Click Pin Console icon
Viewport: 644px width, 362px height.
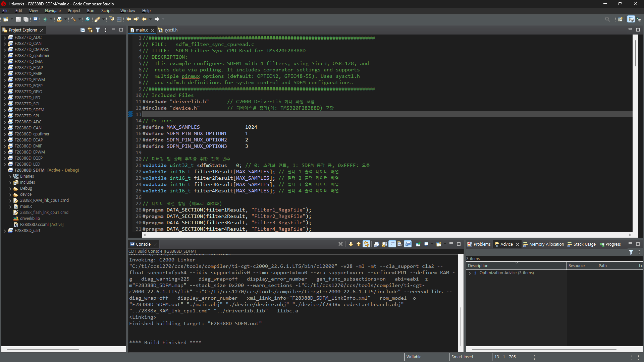[418, 244]
